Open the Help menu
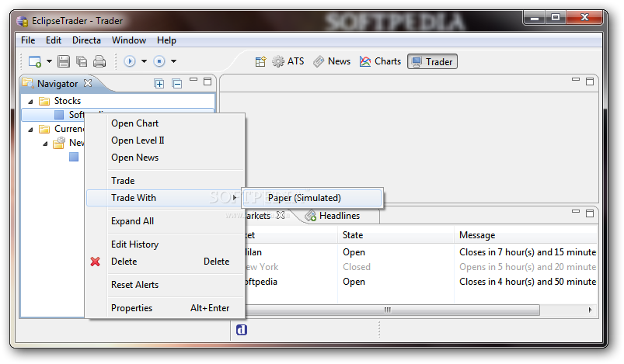 [166, 40]
